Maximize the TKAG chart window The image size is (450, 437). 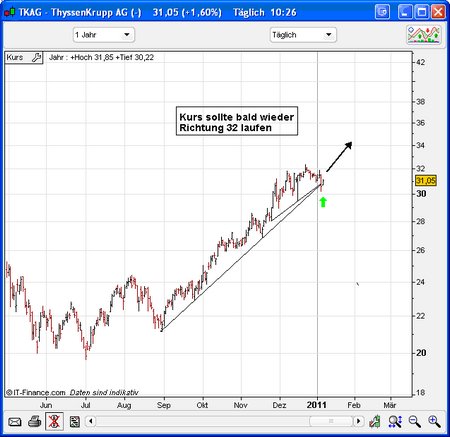coord(422,12)
